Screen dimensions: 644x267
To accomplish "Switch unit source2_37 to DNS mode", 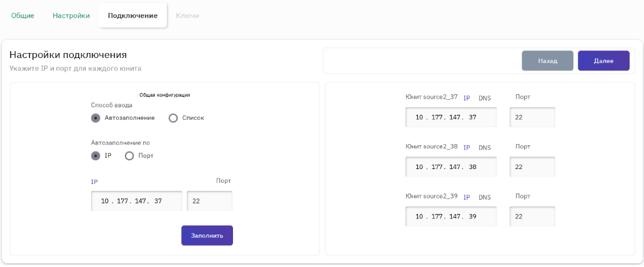I will coord(485,99).
